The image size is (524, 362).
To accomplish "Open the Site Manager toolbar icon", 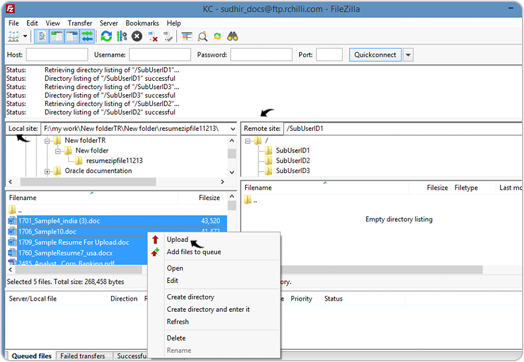I will 13,36.
